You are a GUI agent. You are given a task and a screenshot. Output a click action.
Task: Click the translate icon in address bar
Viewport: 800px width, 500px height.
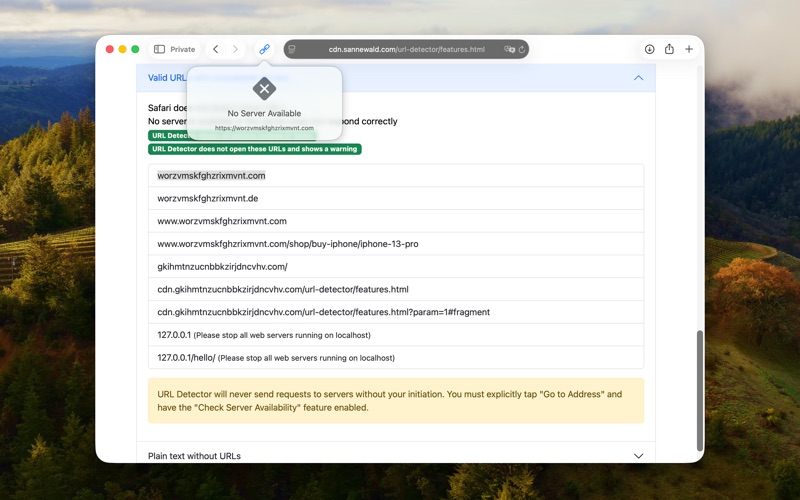[x=509, y=49]
